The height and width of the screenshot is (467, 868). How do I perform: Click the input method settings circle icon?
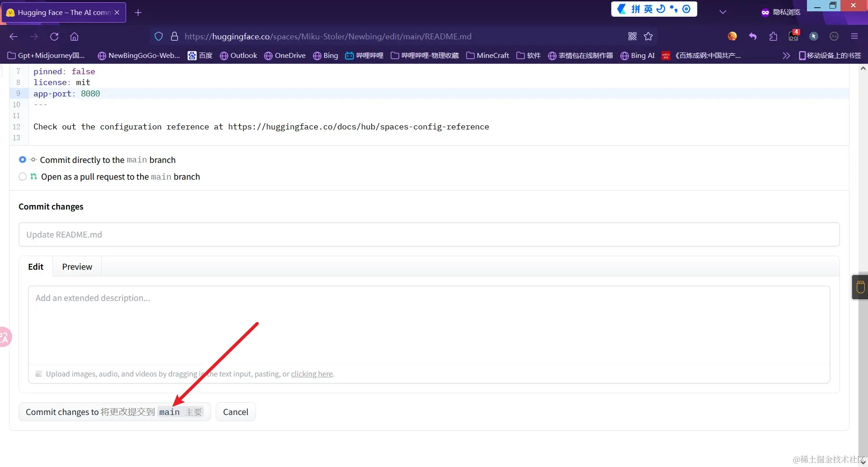click(686, 9)
